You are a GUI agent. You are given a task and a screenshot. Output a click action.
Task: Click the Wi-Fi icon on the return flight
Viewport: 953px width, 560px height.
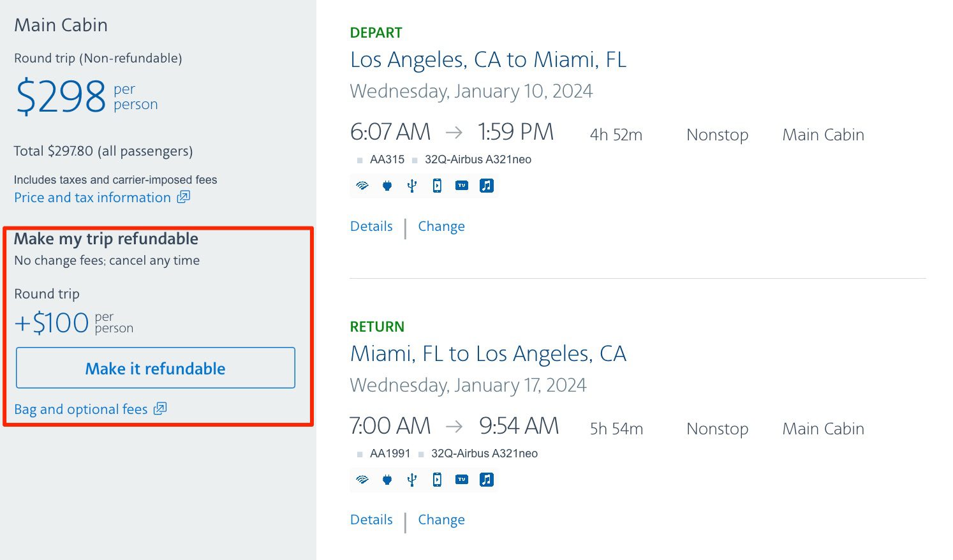362,480
